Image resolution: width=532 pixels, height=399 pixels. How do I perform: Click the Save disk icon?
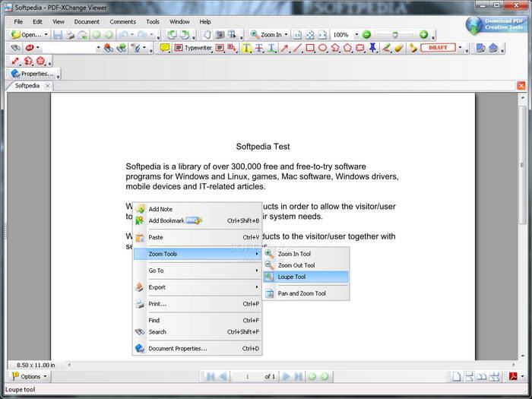pos(58,35)
